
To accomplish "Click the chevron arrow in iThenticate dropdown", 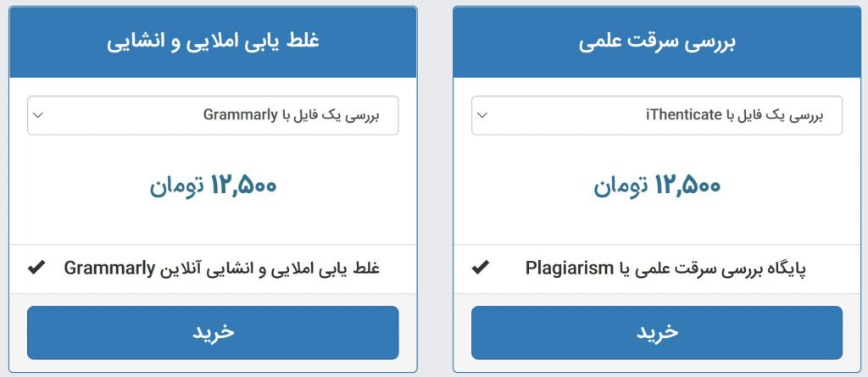I will pyautogui.click(x=482, y=115).
